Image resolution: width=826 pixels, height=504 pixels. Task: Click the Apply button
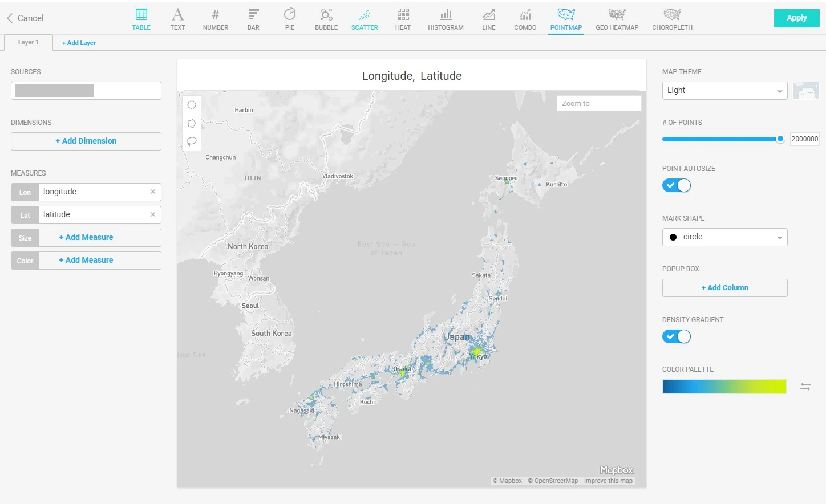click(x=797, y=18)
